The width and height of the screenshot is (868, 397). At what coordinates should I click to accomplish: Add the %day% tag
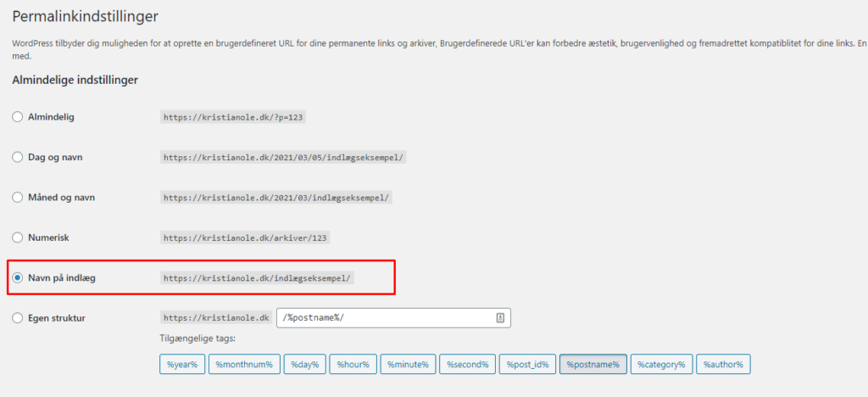coord(305,364)
